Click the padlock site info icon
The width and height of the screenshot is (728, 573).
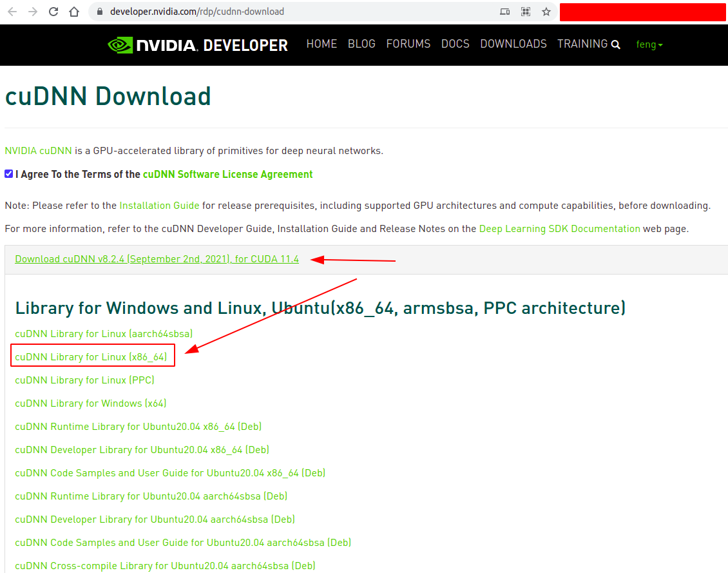point(99,12)
